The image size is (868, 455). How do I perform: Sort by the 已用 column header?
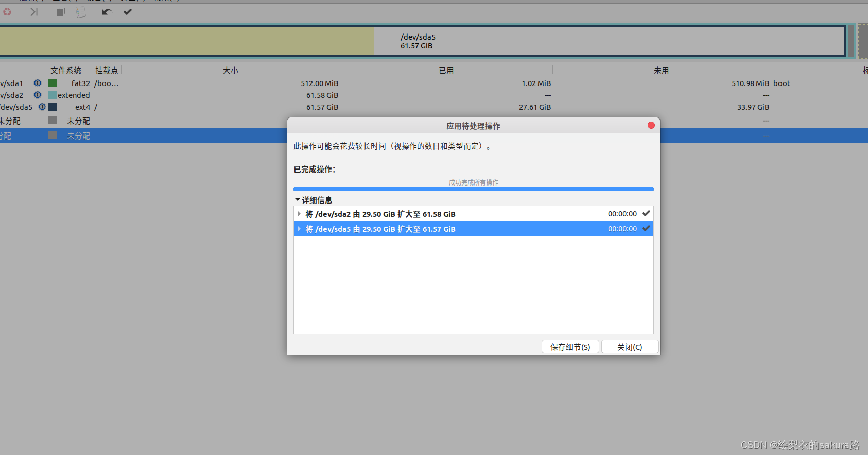tap(446, 71)
